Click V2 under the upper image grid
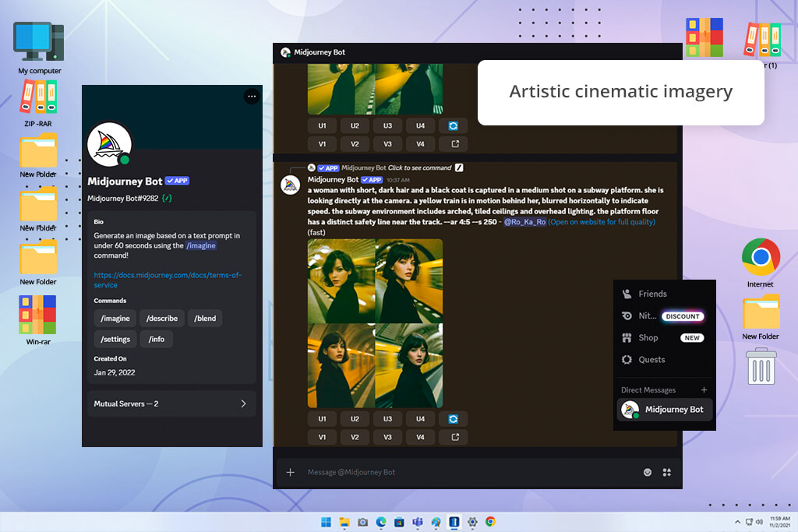Viewport: 798px width, 532px height. pos(355,144)
